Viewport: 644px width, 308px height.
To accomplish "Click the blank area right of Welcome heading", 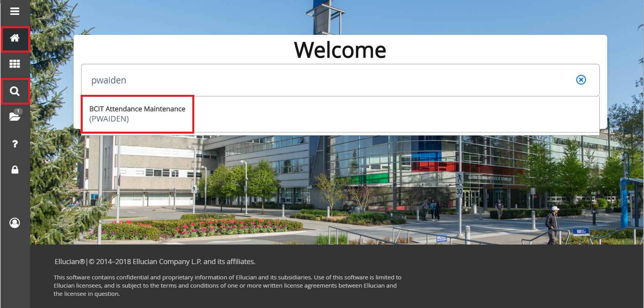I will coord(490,50).
